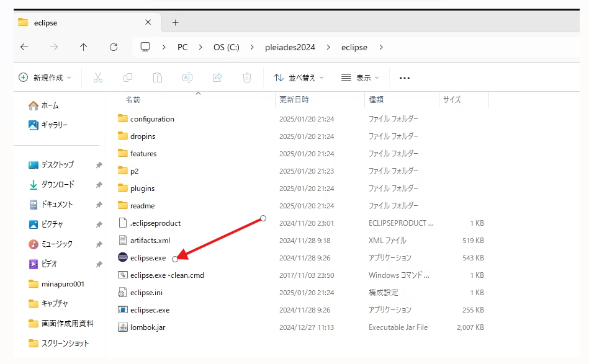This screenshot has height=364, width=589.
Task: Click the PC monitor icon in address bar
Action: click(x=145, y=47)
